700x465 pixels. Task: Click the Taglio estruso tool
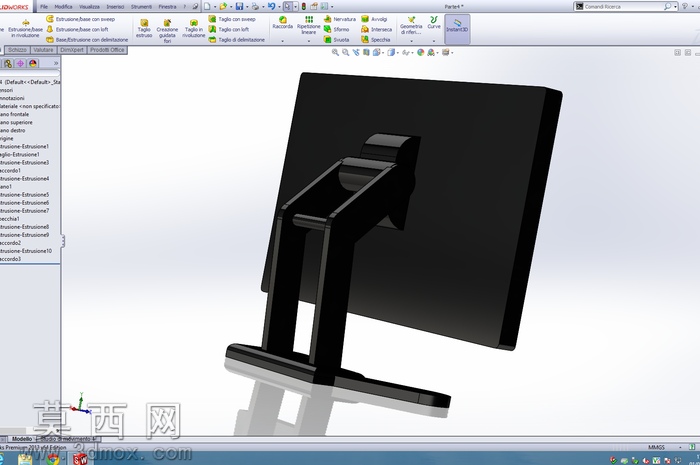(144, 29)
